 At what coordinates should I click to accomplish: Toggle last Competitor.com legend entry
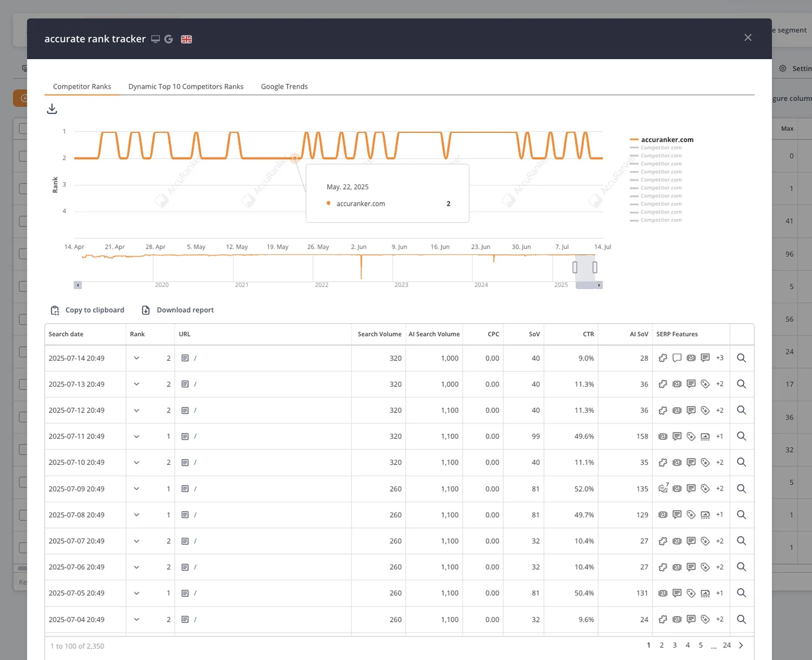coord(661,220)
